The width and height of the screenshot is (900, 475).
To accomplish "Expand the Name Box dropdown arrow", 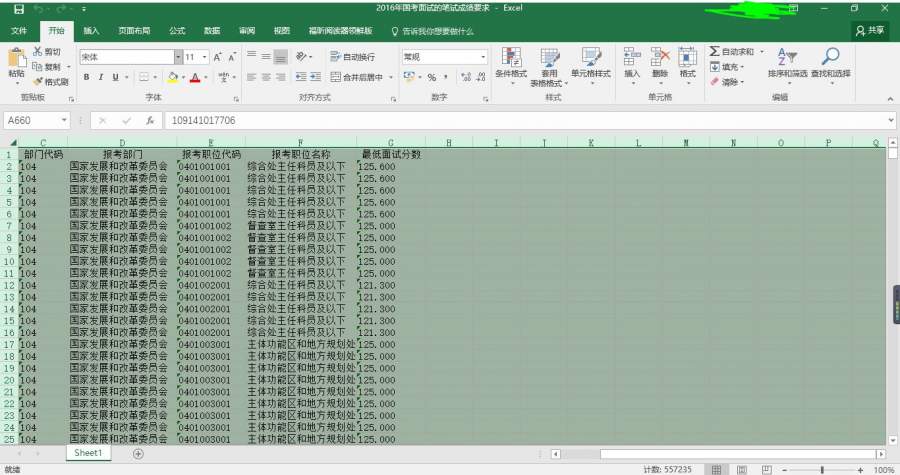I will [64, 120].
